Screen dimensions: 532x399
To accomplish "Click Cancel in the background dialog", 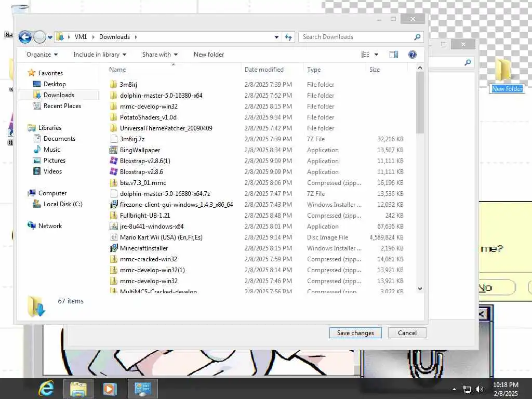I will point(407,333).
